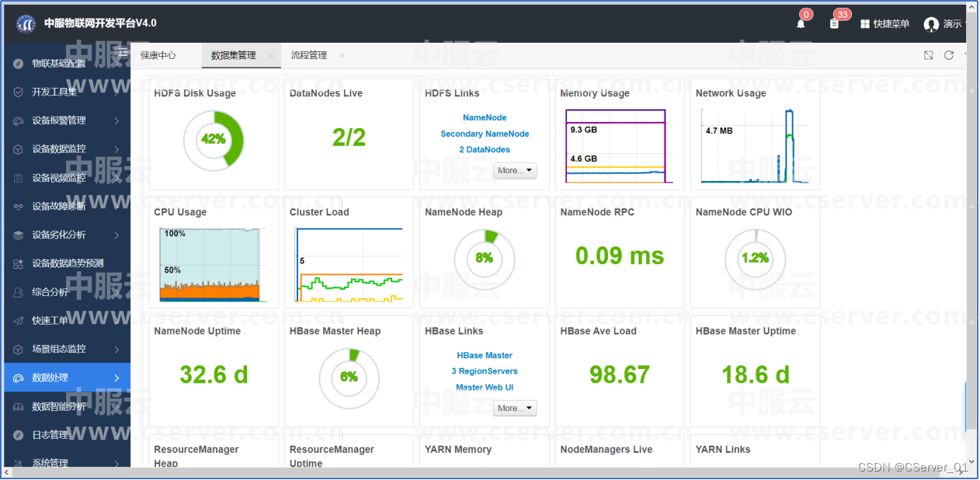
Task: Click the 设备数据趋势预测 sidebar icon
Action: pos(18,263)
